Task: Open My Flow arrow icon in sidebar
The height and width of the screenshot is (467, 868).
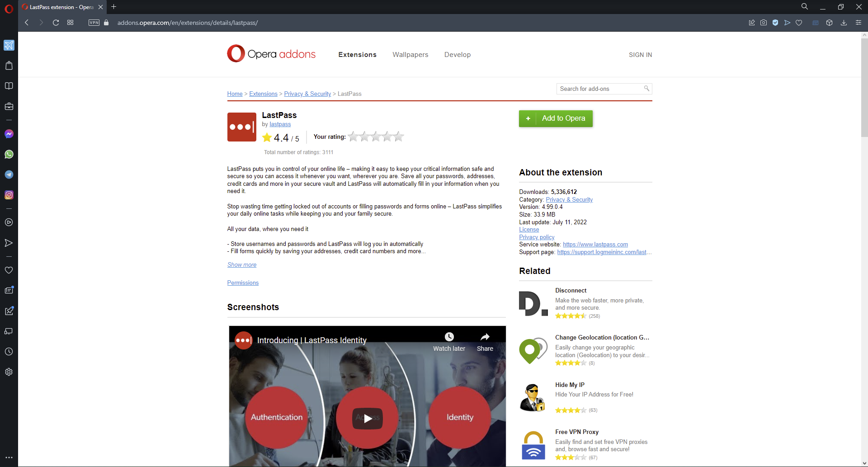Action: coord(9,243)
